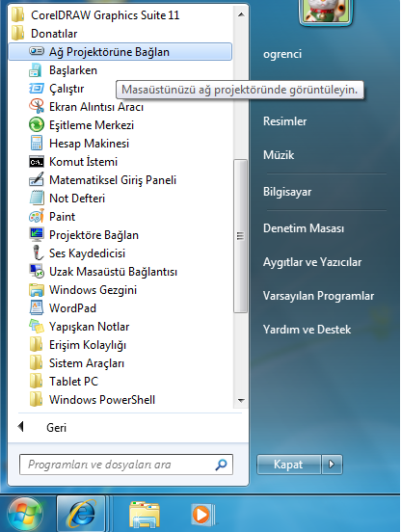Click the program list scrollbar up arrow
Screen dimensions: 401x532
(241, 14)
